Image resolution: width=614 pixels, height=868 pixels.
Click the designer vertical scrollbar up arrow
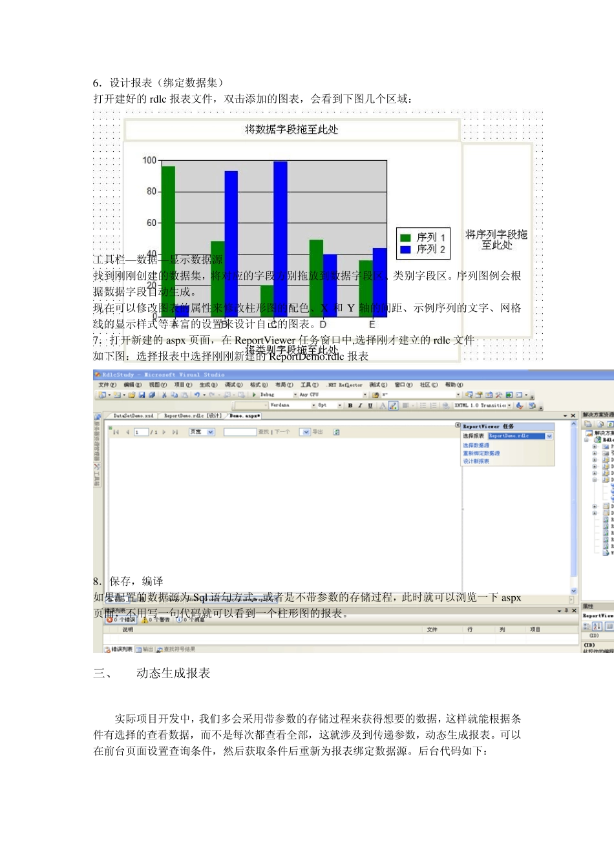pos(573,424)
